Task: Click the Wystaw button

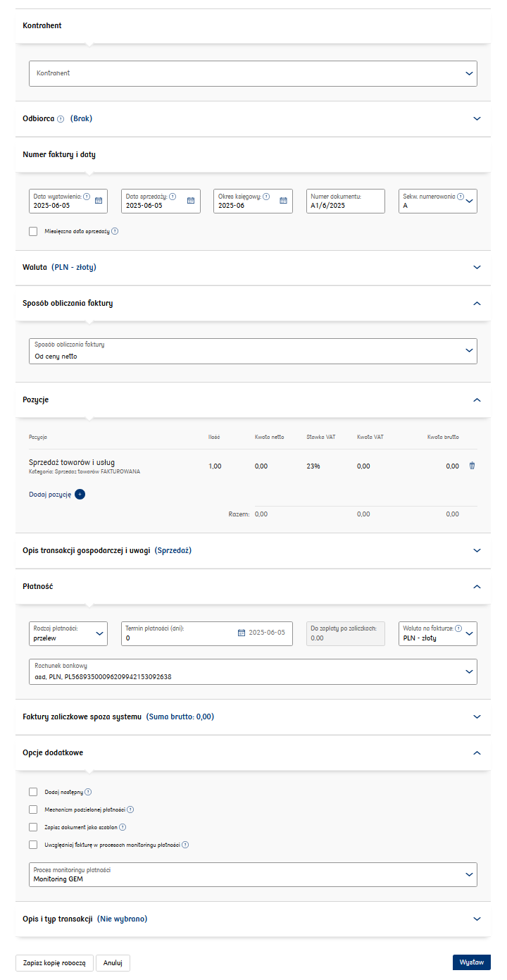Action: [471, 962]
